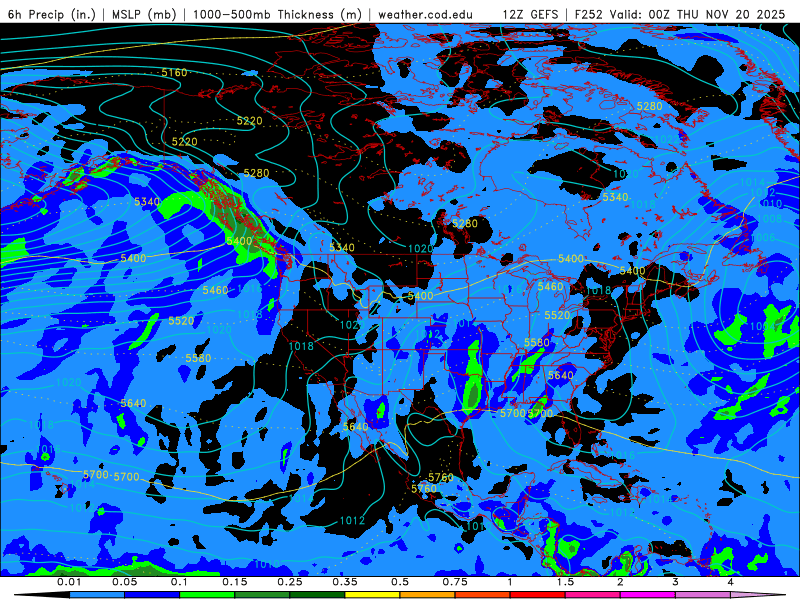800x600 pixels.
Task: Click the red 1–1.5 legend swatch
Action: coord(538,595)
